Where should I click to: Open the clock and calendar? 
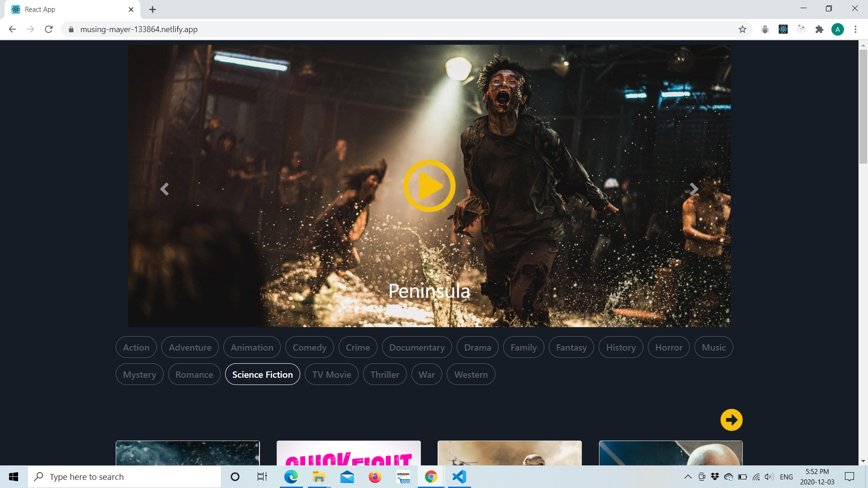tap(817, 477)
